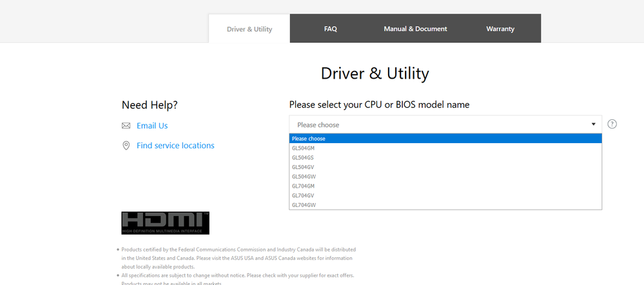Choose GL504GS from the model list
The height and width of the screenshot is (285, 644).
coord(445,157)
